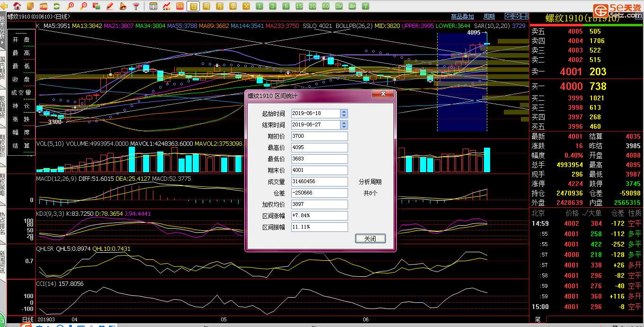The image size is (644, 327).
Task: Select the 5-minute period icon
Action: 286,6
